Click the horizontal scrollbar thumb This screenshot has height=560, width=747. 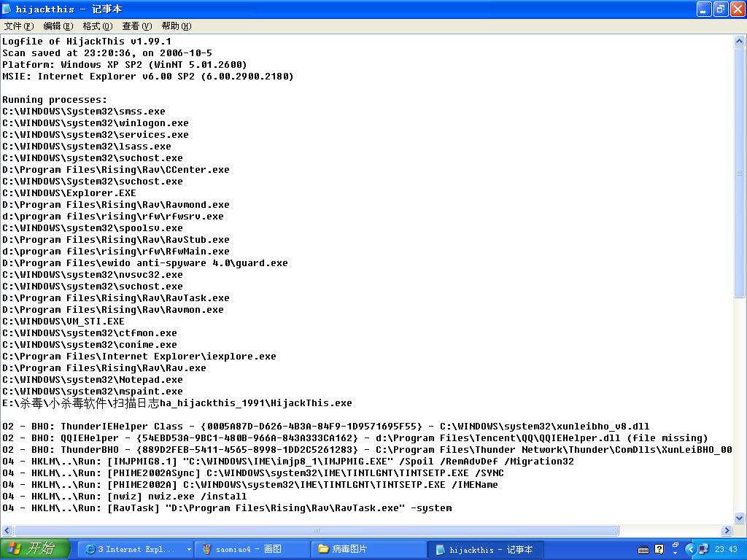coord(317,530)
